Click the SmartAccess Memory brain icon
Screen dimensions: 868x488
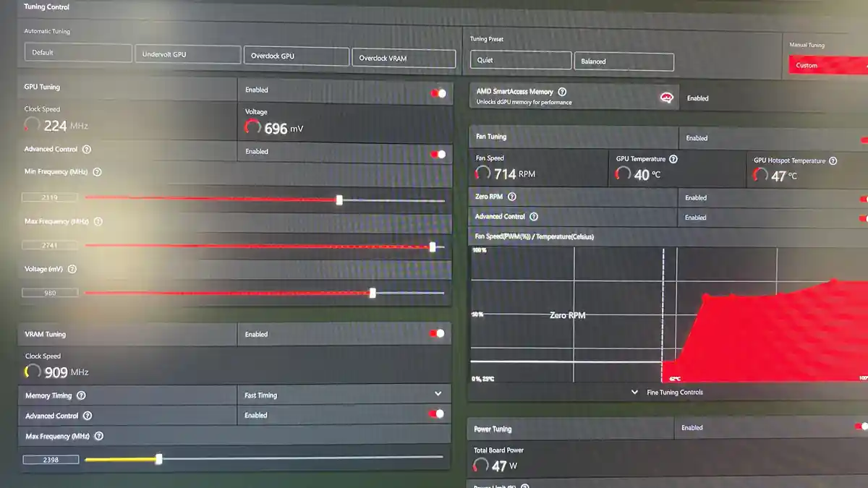click(667, 98)
